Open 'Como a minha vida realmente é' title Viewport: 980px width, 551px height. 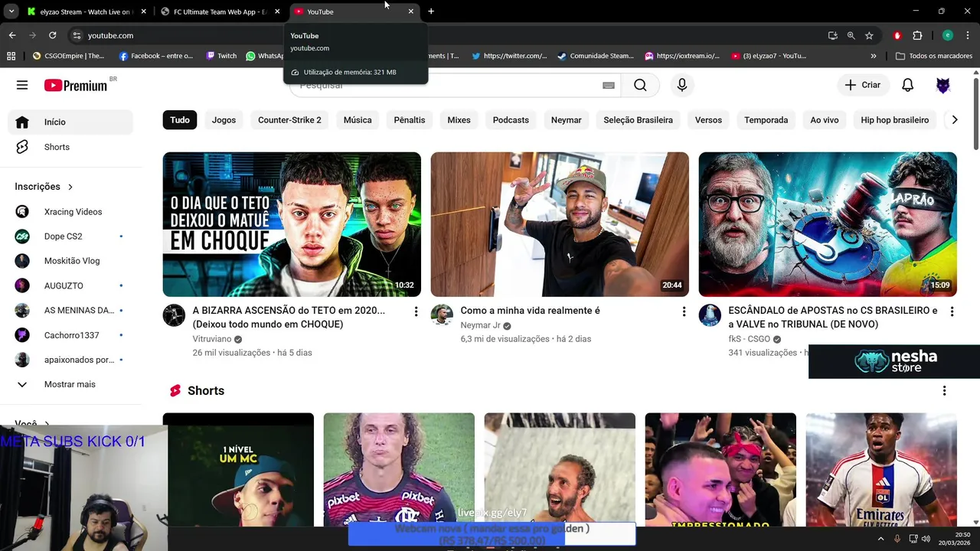click(x=530, y=311)
